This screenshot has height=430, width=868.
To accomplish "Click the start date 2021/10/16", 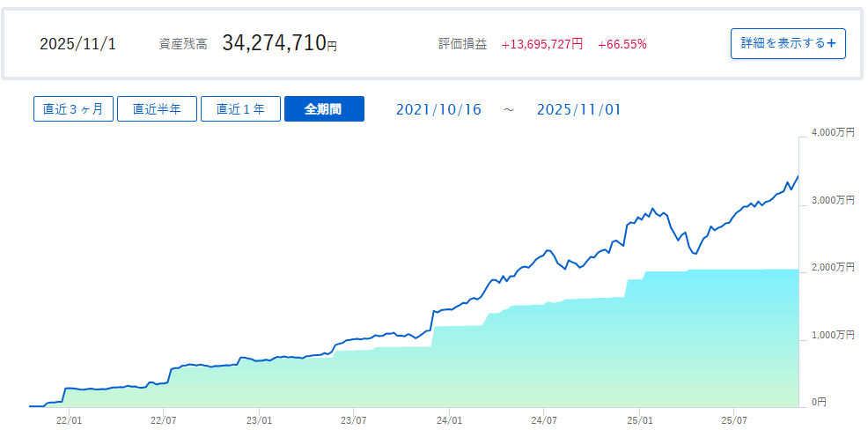I will pos(438,109).
